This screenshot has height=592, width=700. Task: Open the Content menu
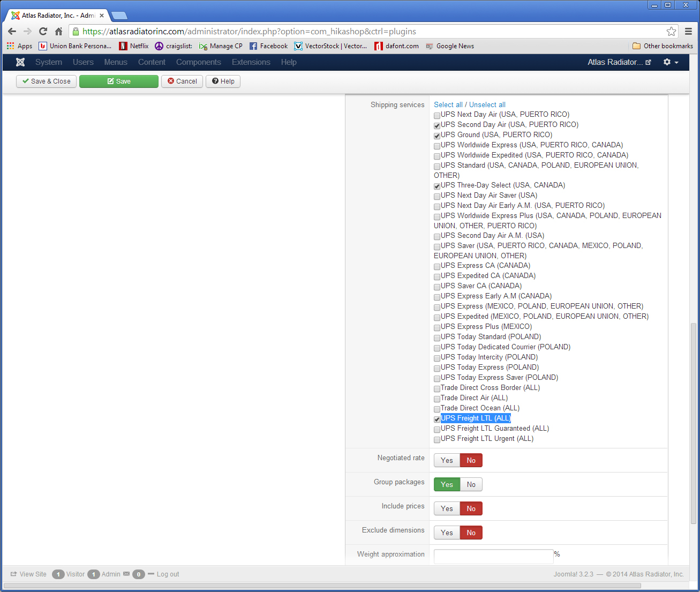click(x=152, y=62)
